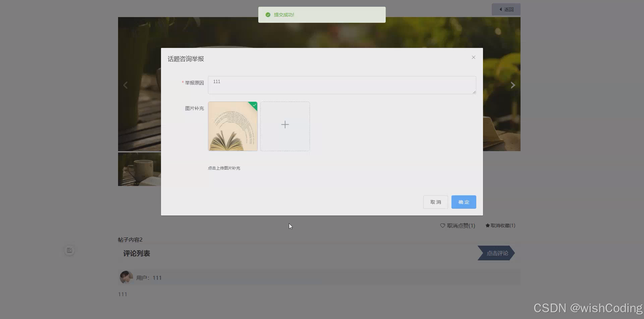Open the comment area via 点击评论

coord(497,253)
